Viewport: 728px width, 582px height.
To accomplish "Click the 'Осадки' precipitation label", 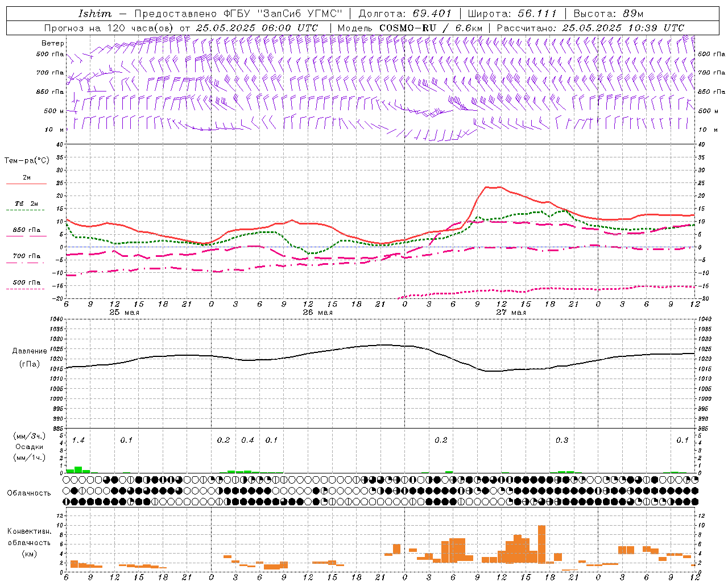I will tap(29, 447).
